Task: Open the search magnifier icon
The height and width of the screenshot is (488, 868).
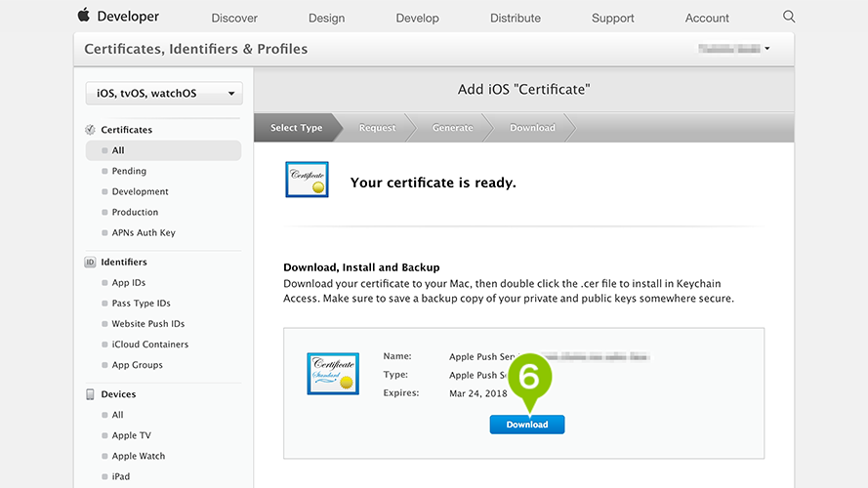Action: coord(789,17)
